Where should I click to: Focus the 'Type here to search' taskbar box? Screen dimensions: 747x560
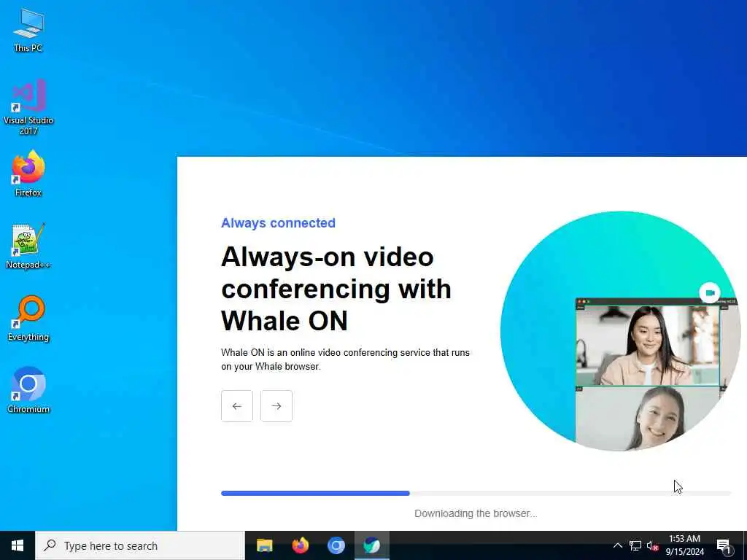point(140,545)
